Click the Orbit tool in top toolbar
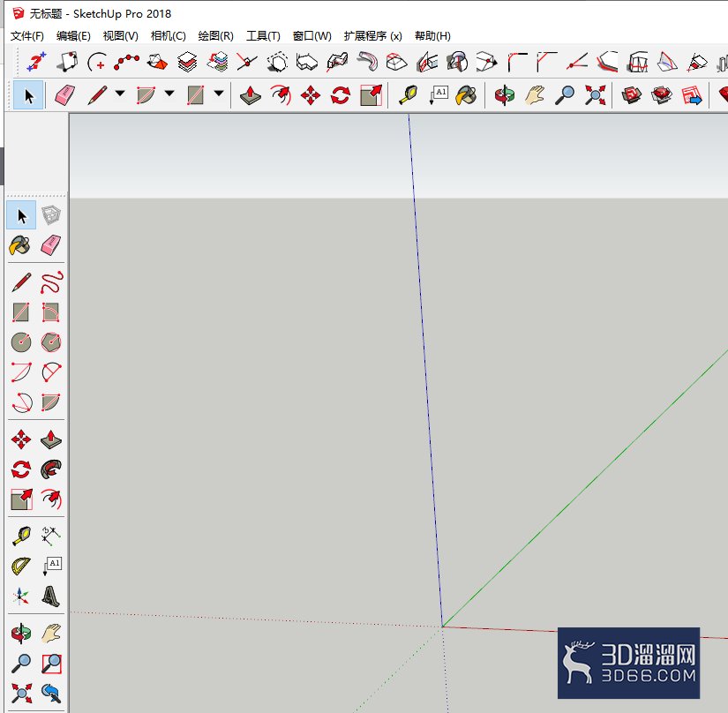728x713 pixels. [504, 95]
